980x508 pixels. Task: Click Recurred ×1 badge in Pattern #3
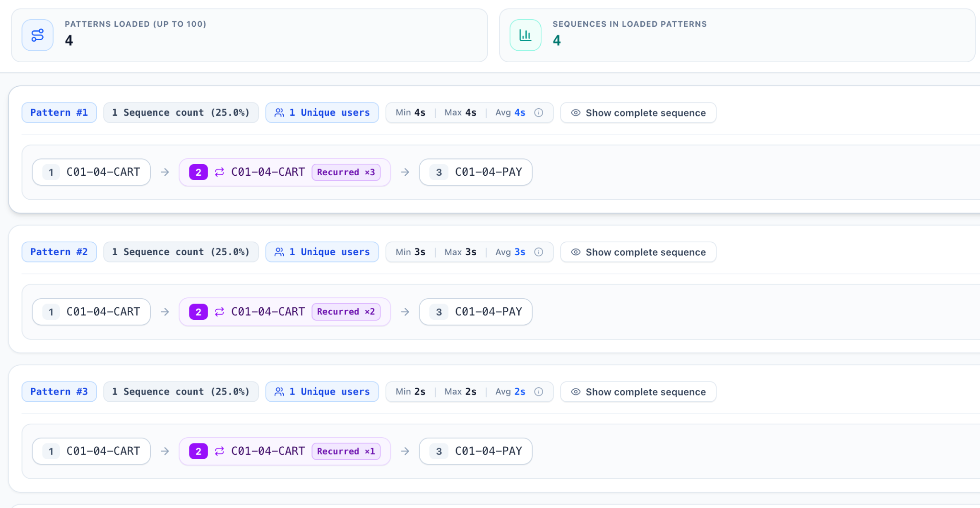pyautogui.click(x=346, y=451)
